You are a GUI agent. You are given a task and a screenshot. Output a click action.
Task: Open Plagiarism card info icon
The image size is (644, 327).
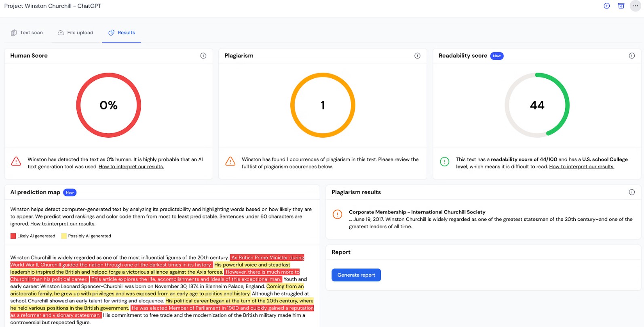coord(417,56)
